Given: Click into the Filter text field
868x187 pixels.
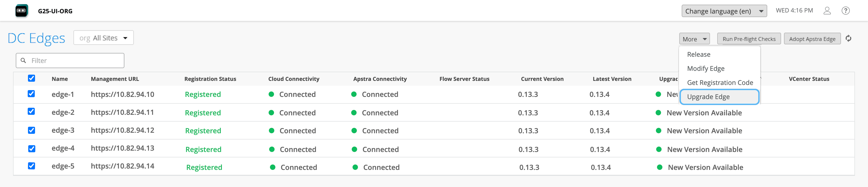Looking at the screenshot, I should (76, 61).
